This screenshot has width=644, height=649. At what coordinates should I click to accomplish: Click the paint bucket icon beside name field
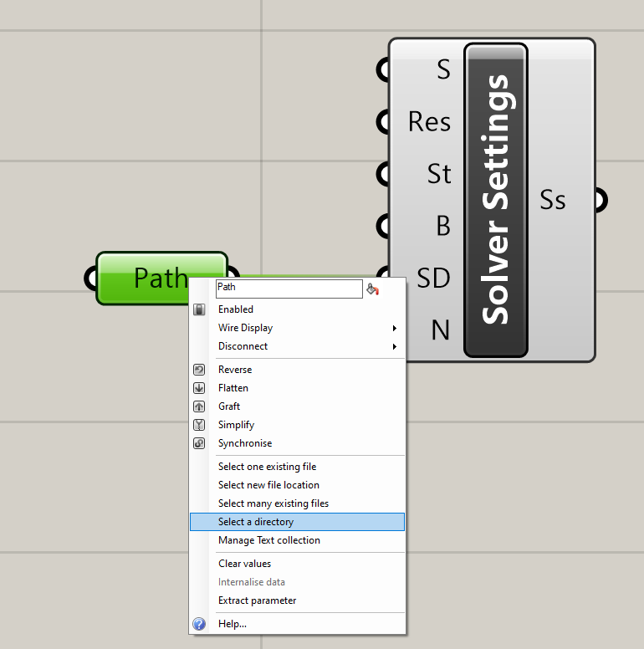point(373,289)
